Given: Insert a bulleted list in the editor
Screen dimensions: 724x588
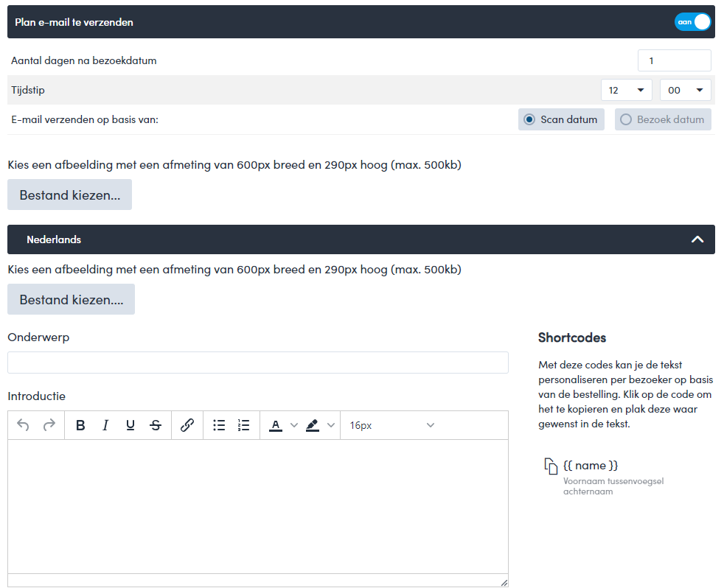Looking at the screenshot, I should point(219,425).
